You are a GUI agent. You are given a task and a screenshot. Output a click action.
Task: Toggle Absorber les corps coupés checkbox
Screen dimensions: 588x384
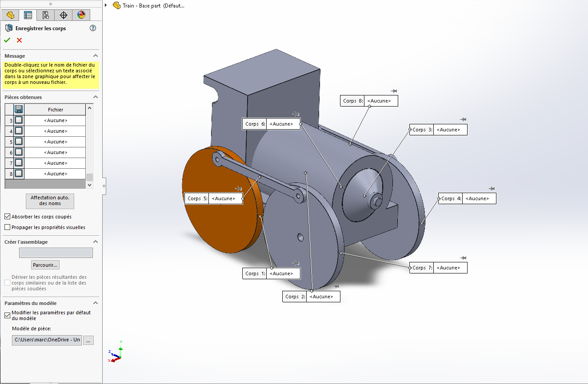(x=7, y=217)
